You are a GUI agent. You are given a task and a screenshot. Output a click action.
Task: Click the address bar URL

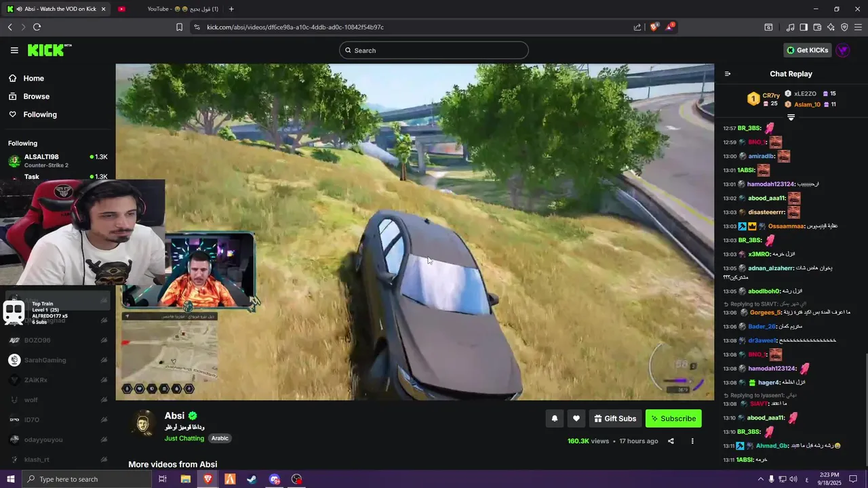[x=295, y=27]
